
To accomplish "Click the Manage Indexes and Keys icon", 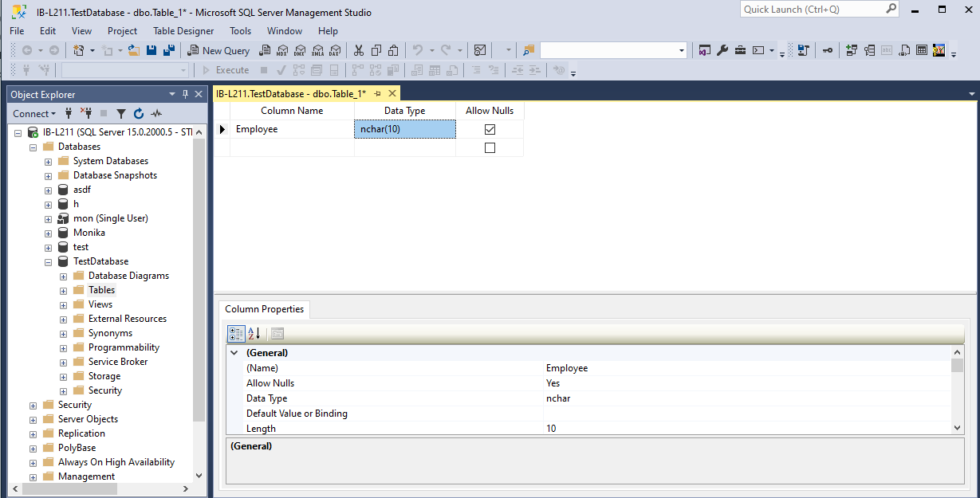I will pos(869,50).
